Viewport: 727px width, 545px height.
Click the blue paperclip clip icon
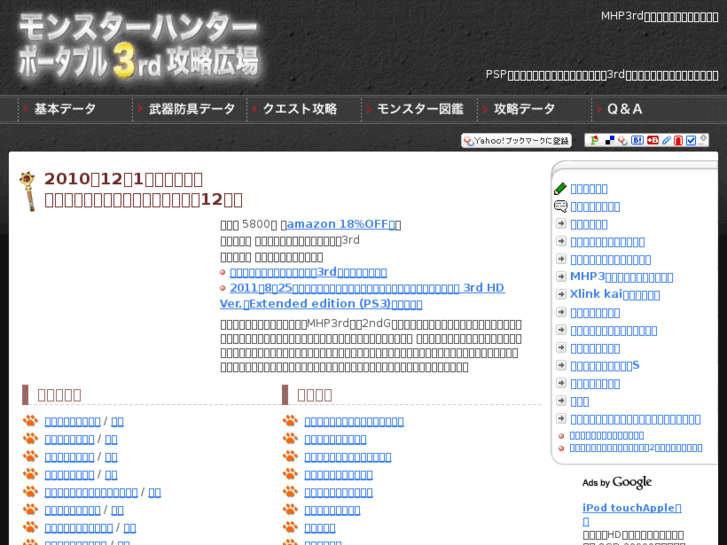666,140
